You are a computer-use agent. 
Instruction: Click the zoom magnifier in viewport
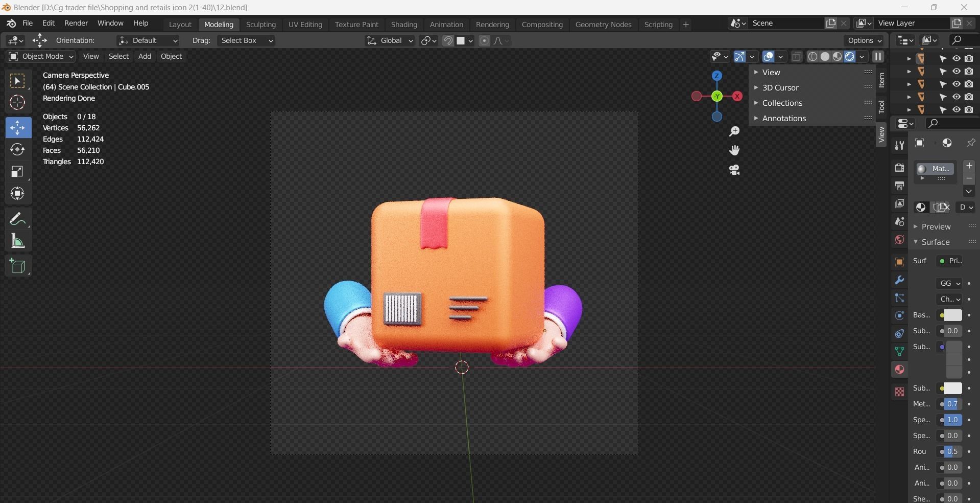734,132
